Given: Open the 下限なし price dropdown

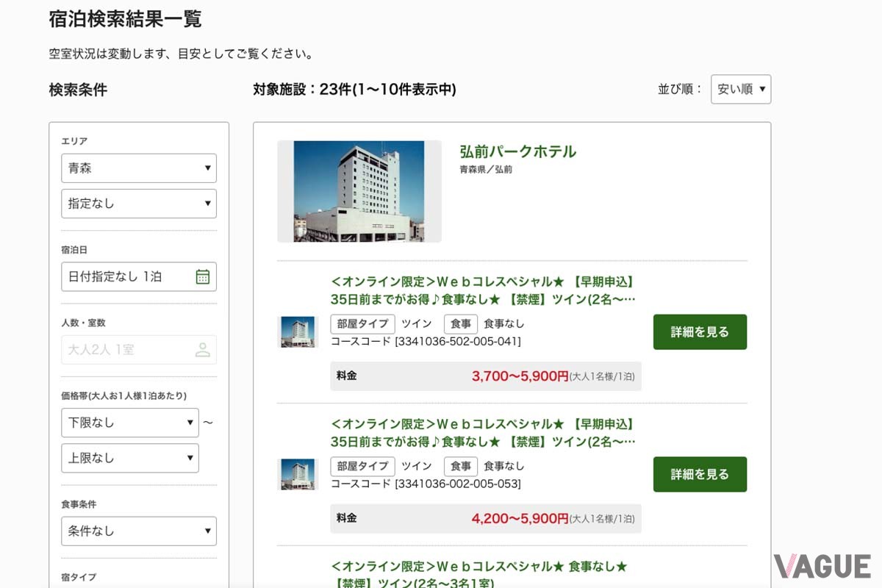Looking at the screenshot, I should pyautogui.click(x=130, y=423).
